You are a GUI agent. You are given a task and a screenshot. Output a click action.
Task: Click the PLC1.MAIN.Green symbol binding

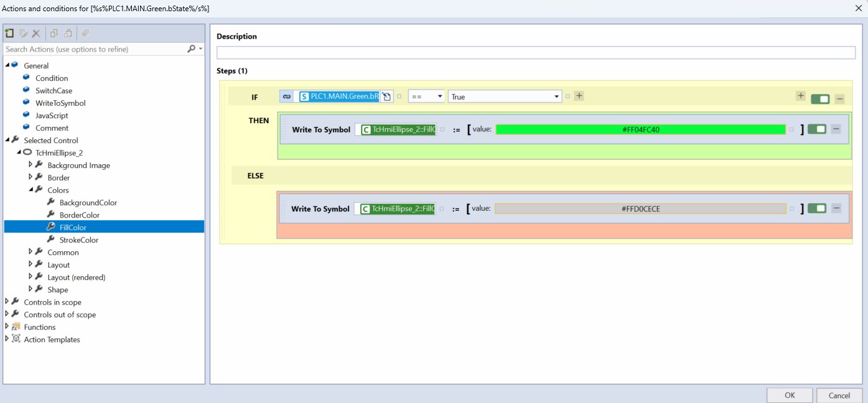(338, 96)
